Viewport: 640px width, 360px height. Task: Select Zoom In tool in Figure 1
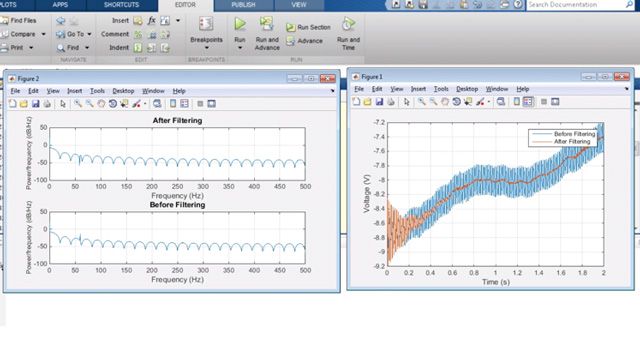click(422, 102)
